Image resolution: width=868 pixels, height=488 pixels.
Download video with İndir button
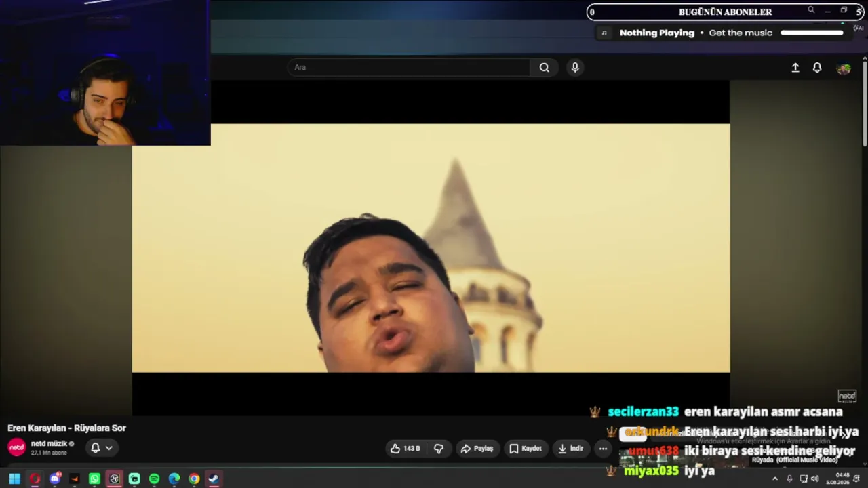coord(570,449)
